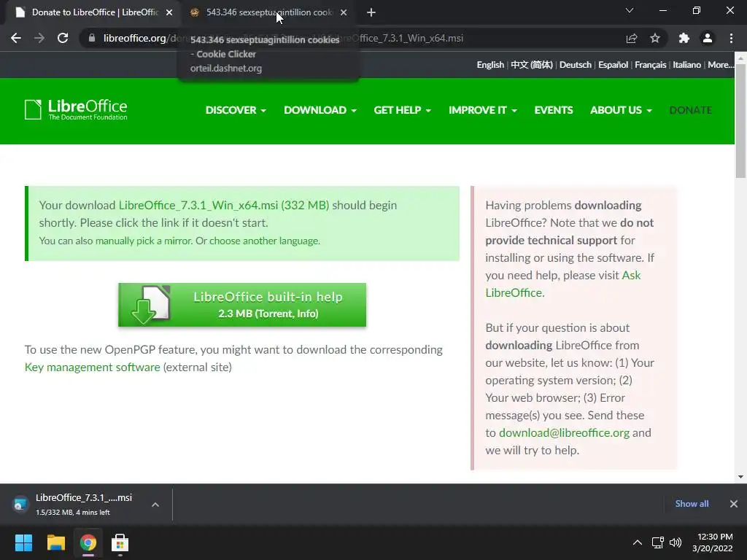Open the Windows Start menu

[23, 542]
